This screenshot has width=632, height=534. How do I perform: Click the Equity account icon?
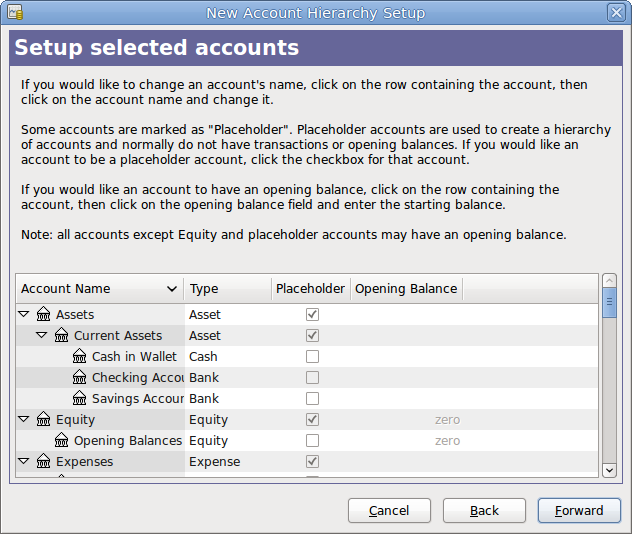(x=43, y=420)
